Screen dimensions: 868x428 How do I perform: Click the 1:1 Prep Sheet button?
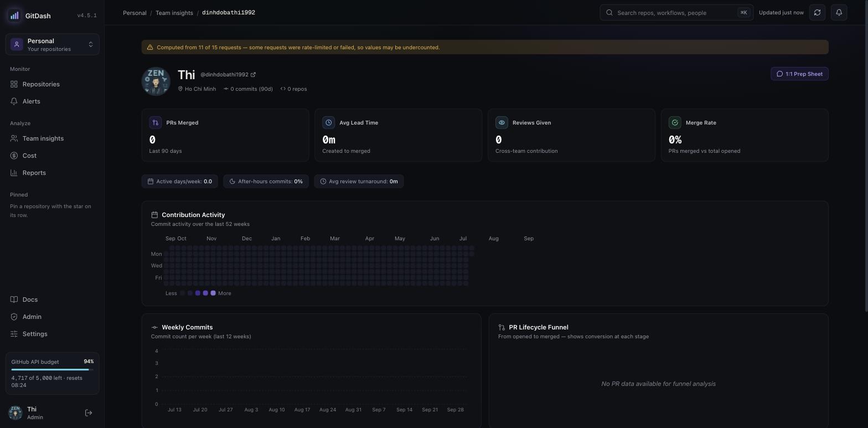point(799,74)
